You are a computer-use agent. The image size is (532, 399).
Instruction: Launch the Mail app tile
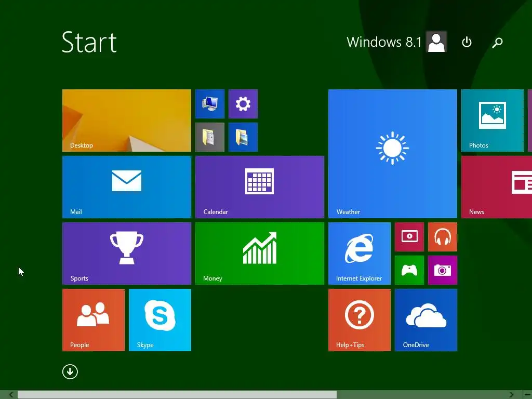tap(127, 187)
